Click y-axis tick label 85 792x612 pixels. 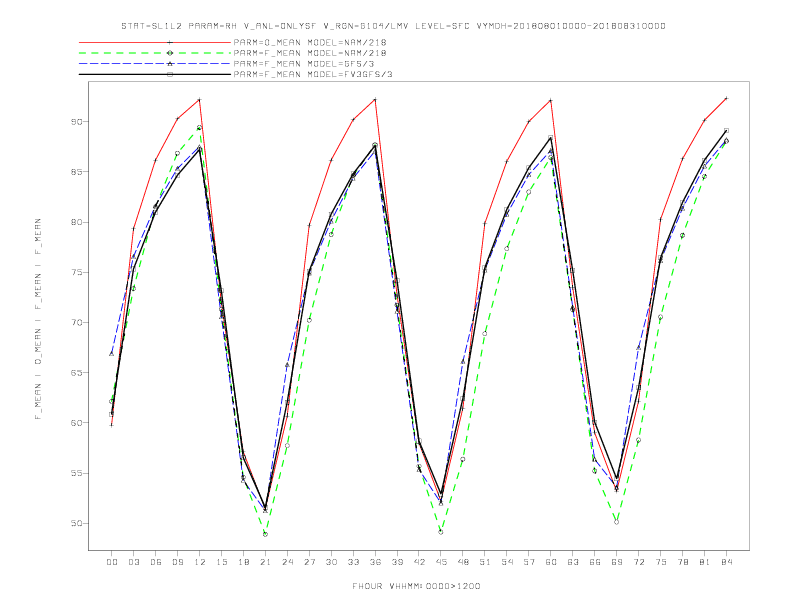[76, 172]
